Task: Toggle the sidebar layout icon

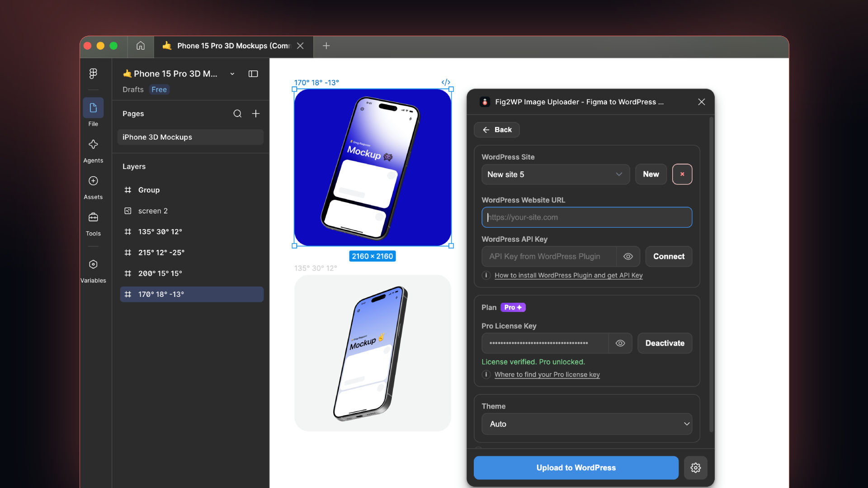Action: pos(253,74)
